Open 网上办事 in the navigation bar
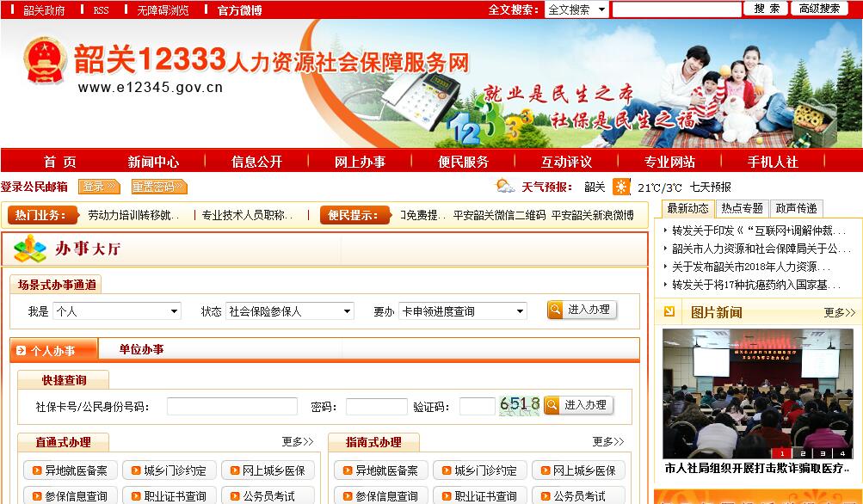The image size is (863, 504). click(x=360, y=162)
